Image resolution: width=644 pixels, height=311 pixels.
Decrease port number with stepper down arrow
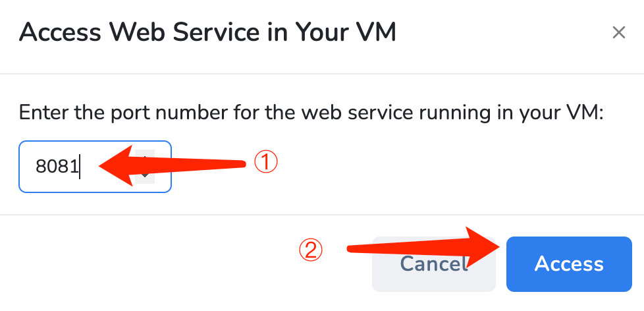pyautogui.click(x=146, y=177)
